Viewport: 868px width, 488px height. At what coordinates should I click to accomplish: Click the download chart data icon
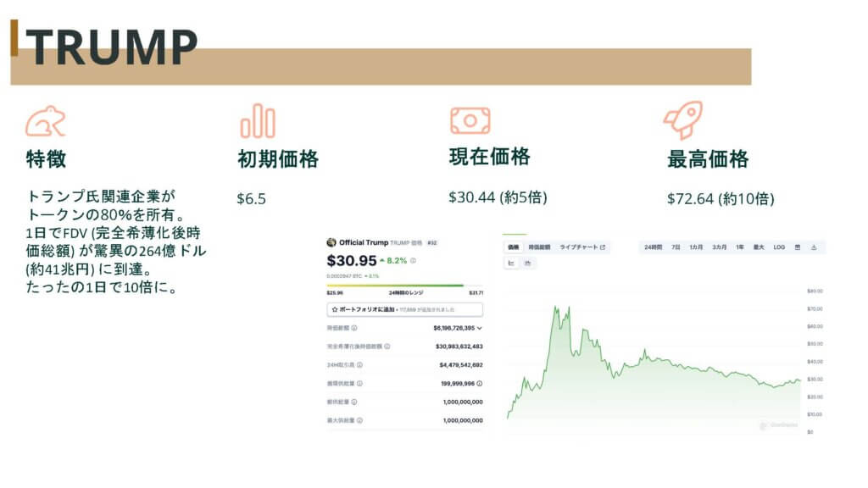coord(814,247)
